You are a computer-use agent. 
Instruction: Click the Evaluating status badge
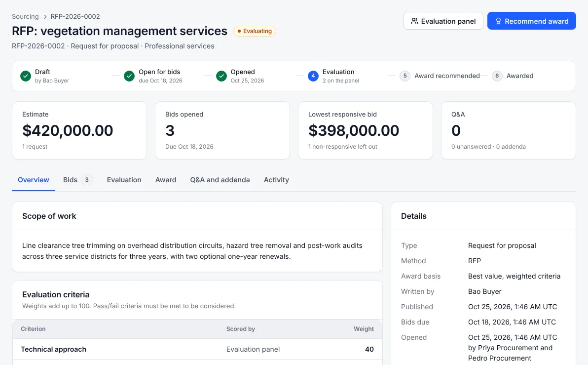point(255,31)
